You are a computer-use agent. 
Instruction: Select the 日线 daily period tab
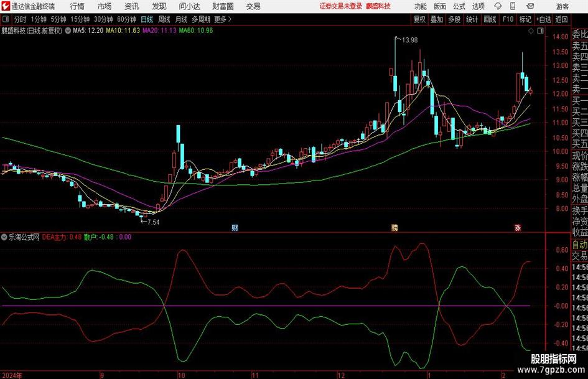coord(147,19)
